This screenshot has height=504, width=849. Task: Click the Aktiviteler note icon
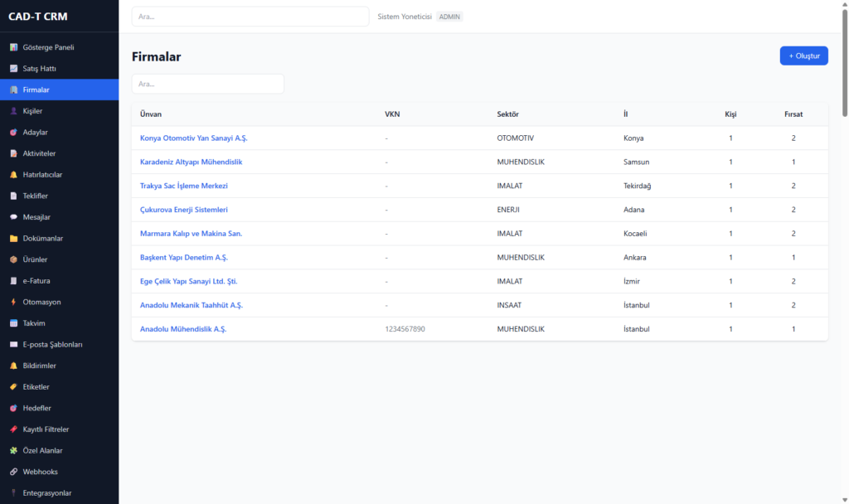[13, 153]
